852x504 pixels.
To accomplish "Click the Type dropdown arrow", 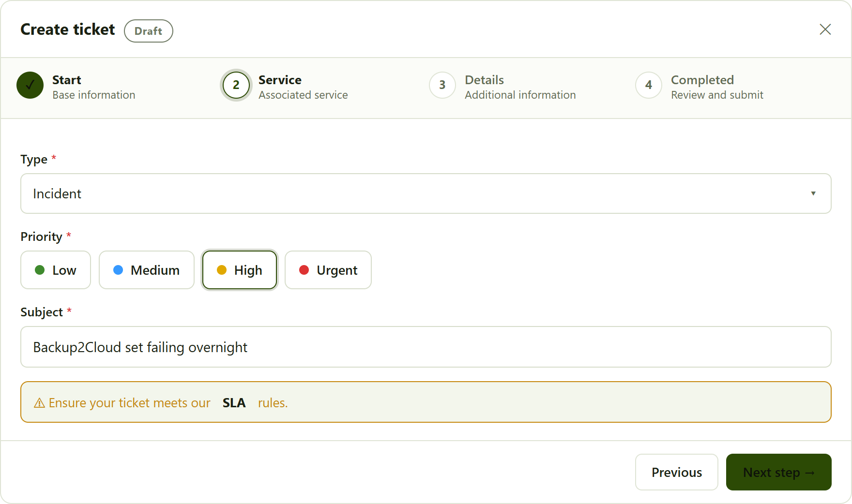I will 813,193.
